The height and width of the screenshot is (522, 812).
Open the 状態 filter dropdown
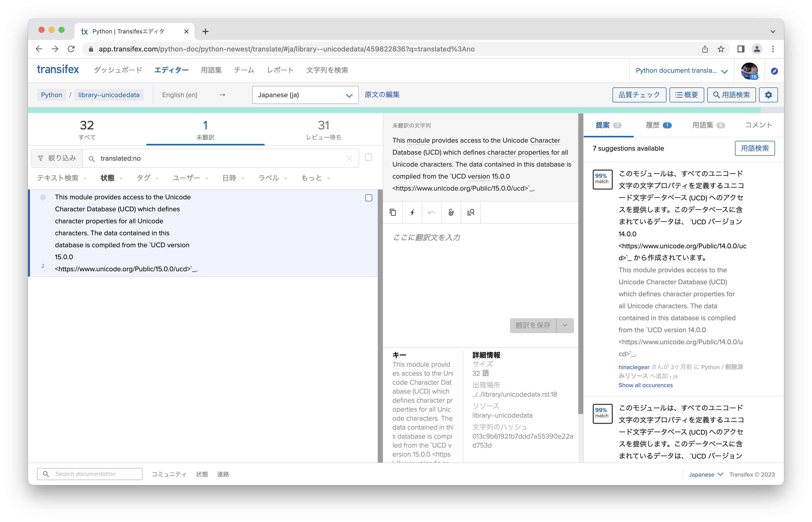(x=111, y=178)
